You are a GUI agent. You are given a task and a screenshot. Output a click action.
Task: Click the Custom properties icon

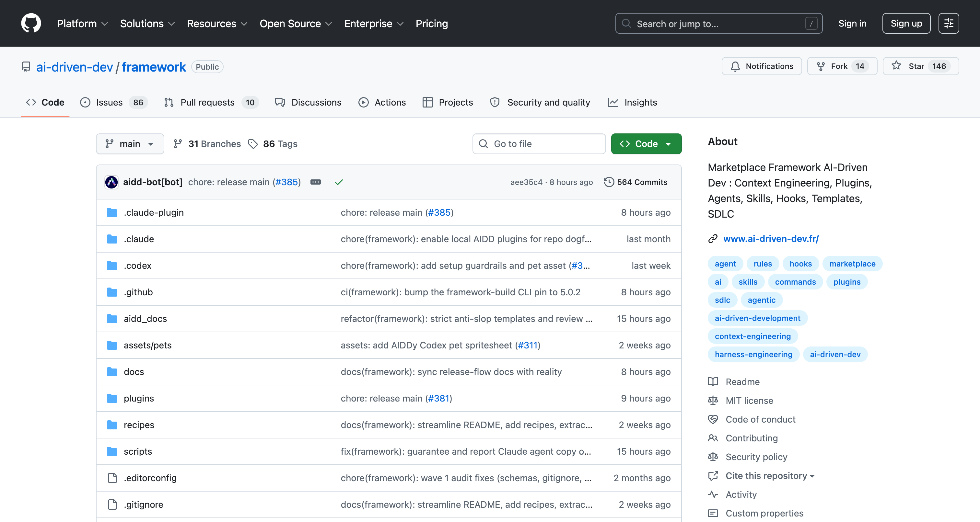[x=713, y=513]
